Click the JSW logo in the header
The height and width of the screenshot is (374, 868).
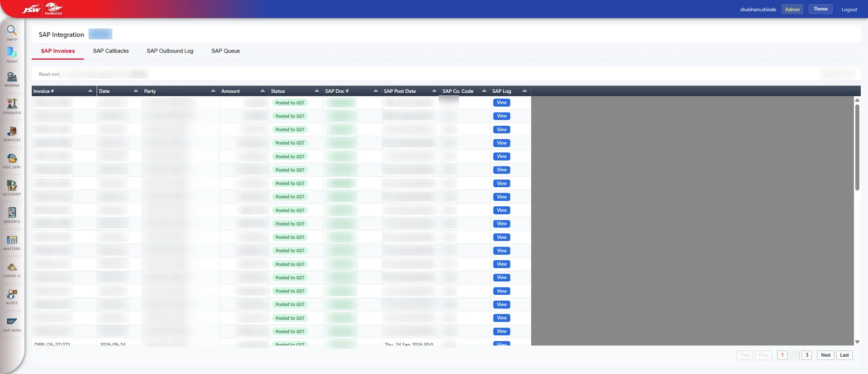(x=32, y=9)
